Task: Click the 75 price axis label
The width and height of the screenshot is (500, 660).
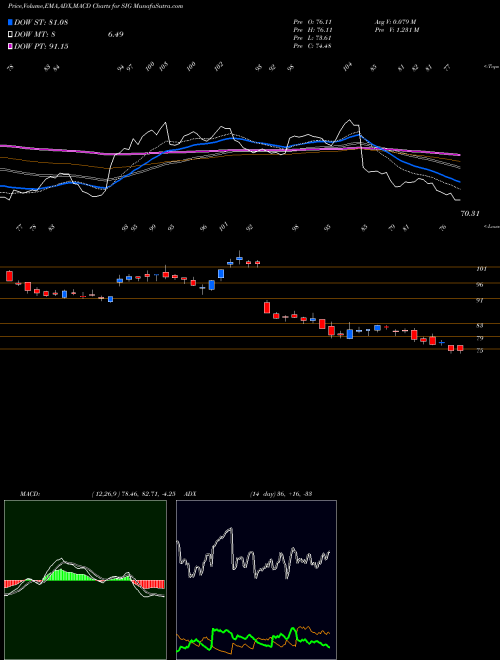Action: [x=480, y=351]
